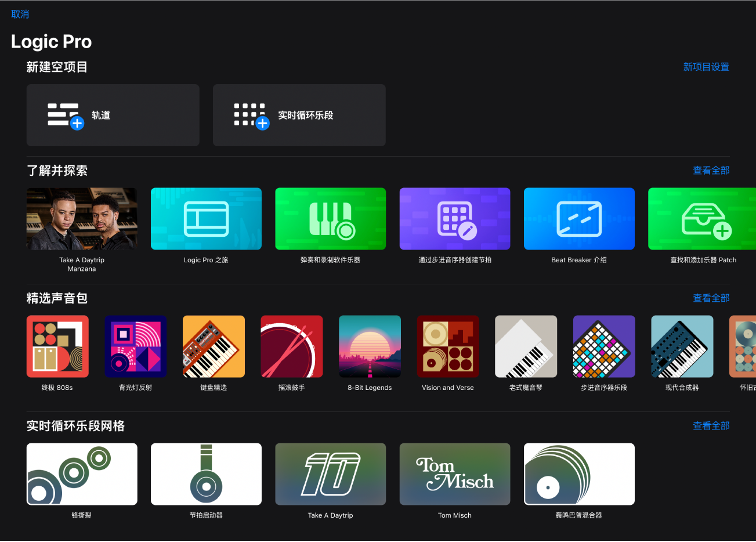Click the '弹奏和录制软件乐器' caption
This screenshot has height=542, width=756.
tap(330, 260)
